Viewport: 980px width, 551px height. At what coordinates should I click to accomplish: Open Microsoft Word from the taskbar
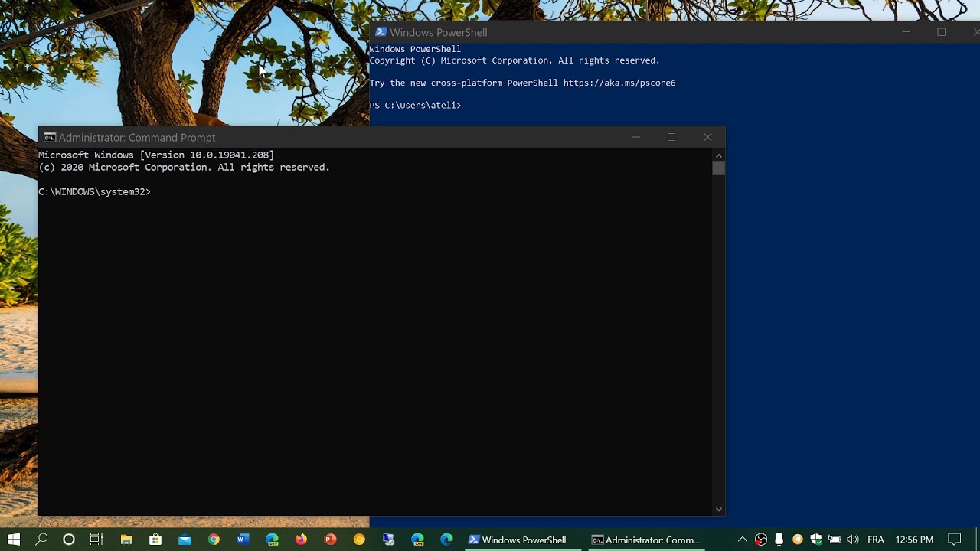243,540
